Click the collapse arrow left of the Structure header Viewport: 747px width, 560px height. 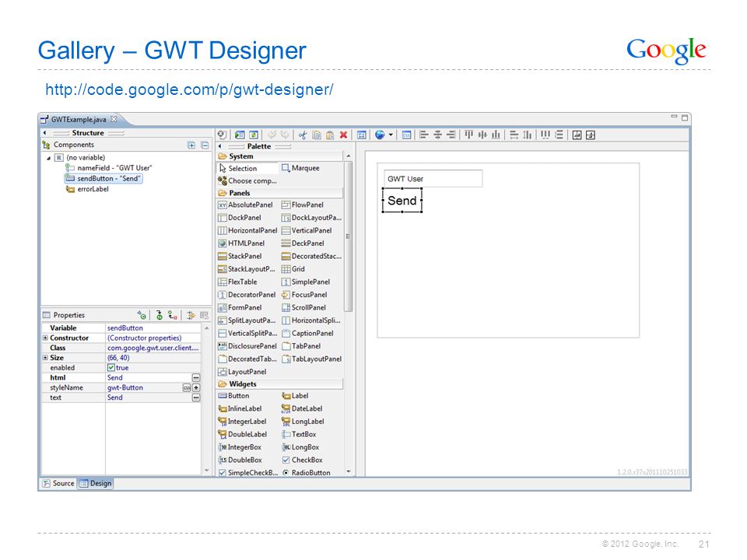point(44,133)
